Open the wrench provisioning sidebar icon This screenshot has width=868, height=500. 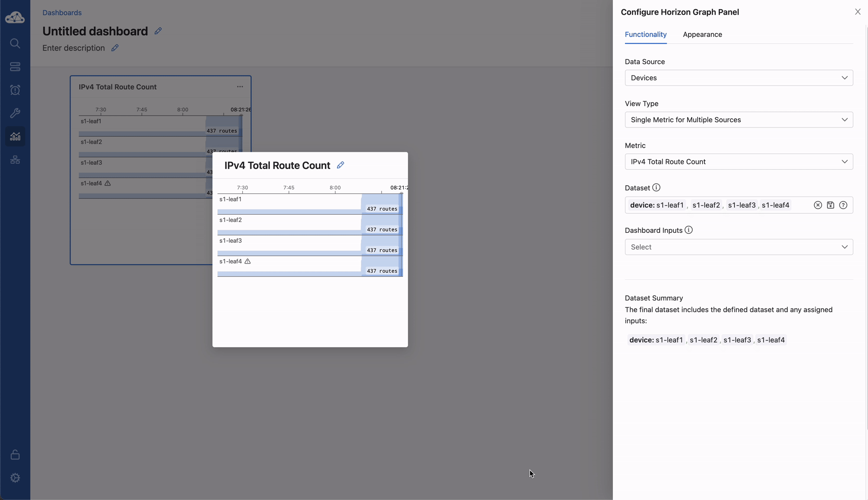tap(15, 113)
